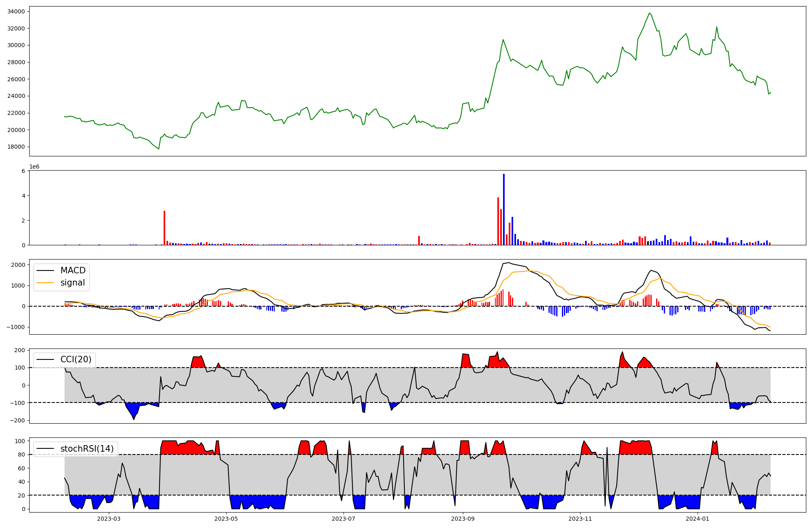Click the 34000 price axis tick label
Screen dimensions: 812x528
tap(16, 11)
